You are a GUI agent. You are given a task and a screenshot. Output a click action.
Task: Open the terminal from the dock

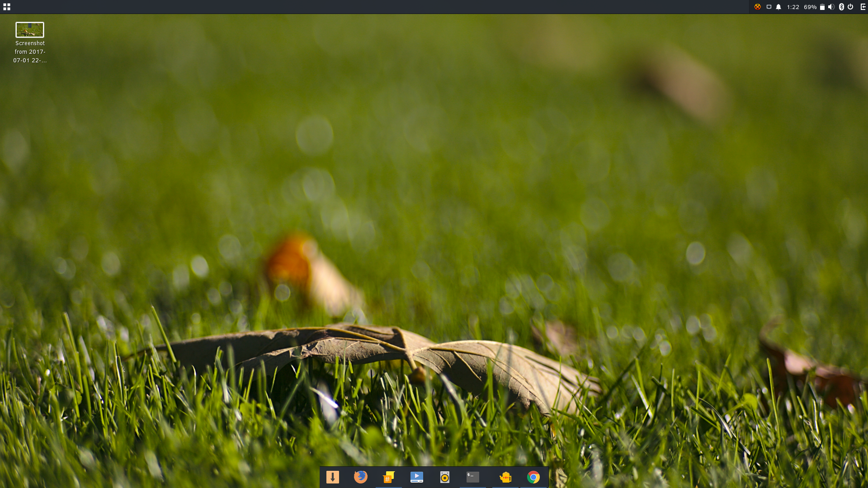pos(473,477)
